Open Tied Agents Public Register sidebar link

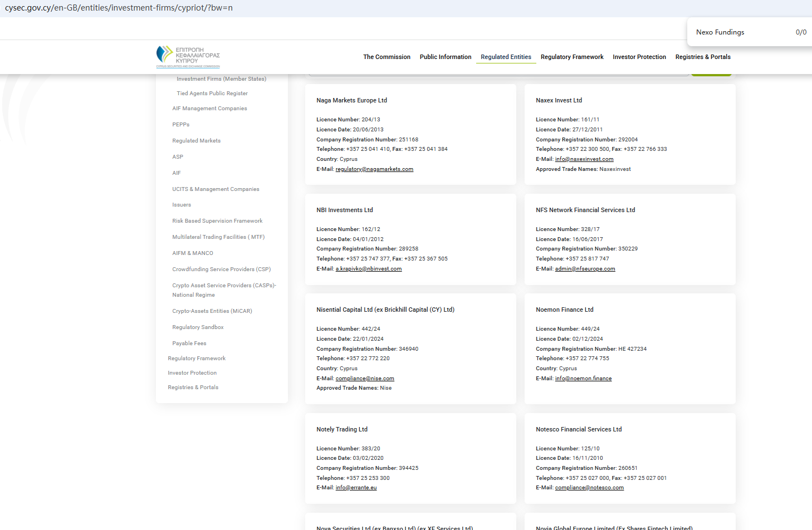click(212, 94)
